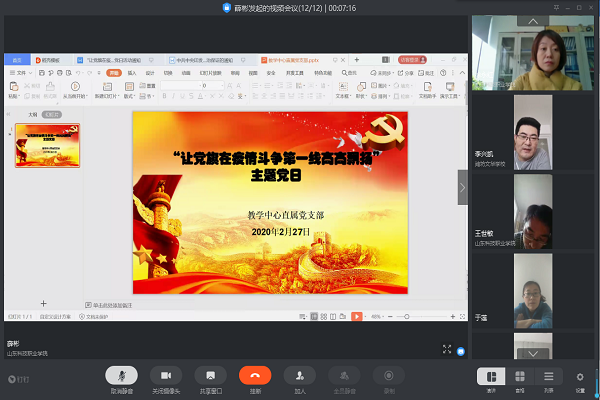Turn off the camera via 关闭摄像头
This screenshot has width=600, height=400.
[x=166, y=376]
